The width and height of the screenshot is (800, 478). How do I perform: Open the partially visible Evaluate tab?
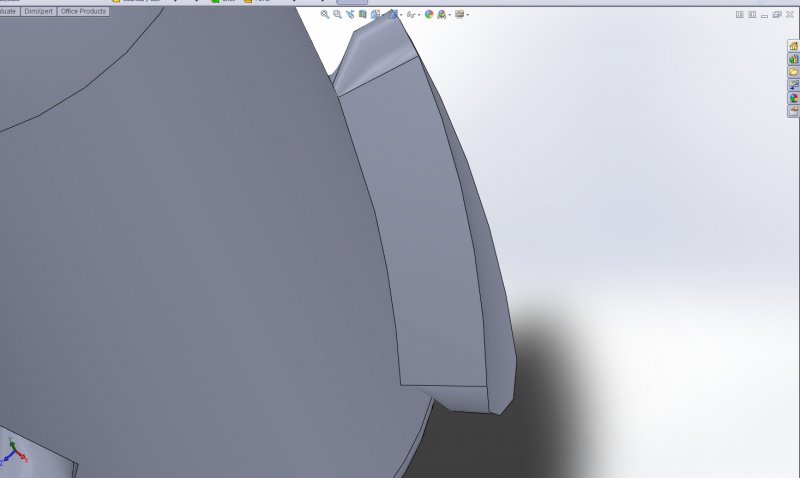pyautogui.click(x=9, y=11)
